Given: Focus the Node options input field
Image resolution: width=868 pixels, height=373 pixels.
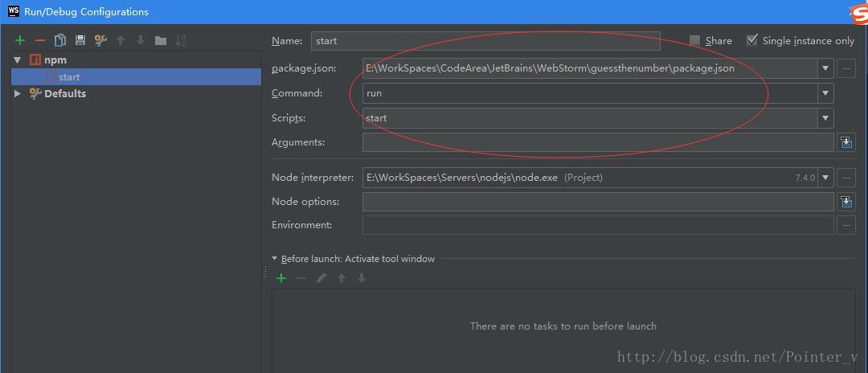Looking at the screenshot, I should click(x=598, y=202).
